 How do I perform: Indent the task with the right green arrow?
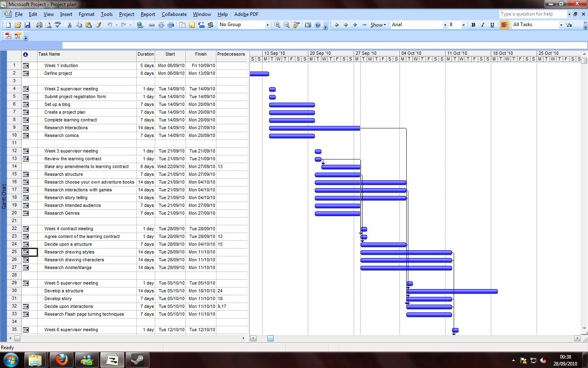tap(346, 25)
